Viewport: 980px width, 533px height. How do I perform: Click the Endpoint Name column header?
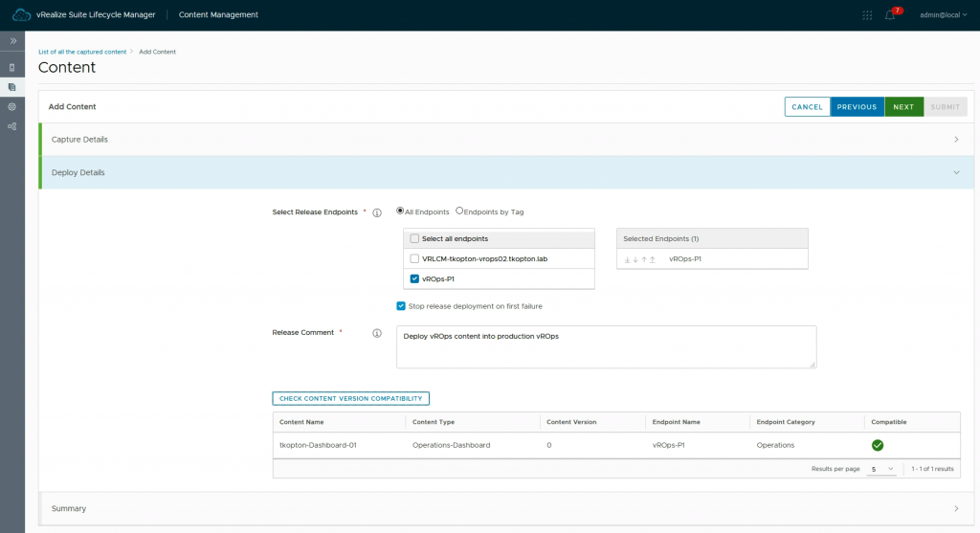676,422
